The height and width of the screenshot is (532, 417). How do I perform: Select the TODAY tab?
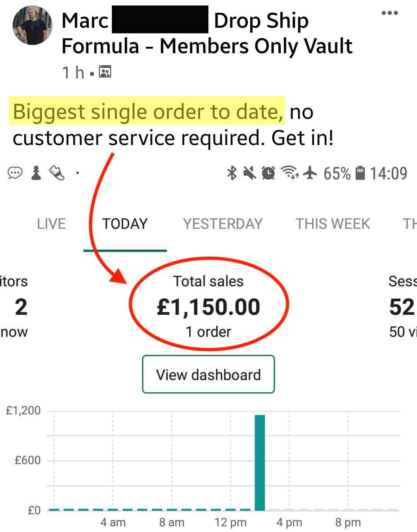(x=125, y=224)
